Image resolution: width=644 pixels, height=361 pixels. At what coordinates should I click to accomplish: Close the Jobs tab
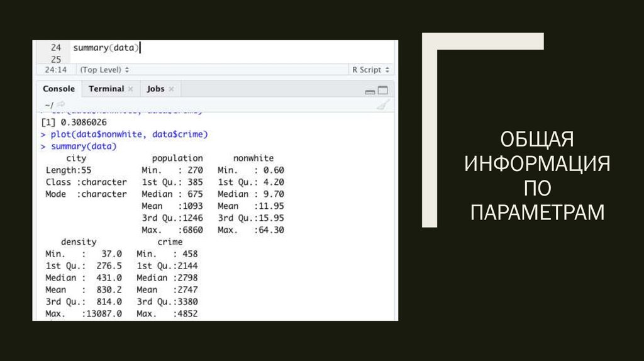click(171, 89)
